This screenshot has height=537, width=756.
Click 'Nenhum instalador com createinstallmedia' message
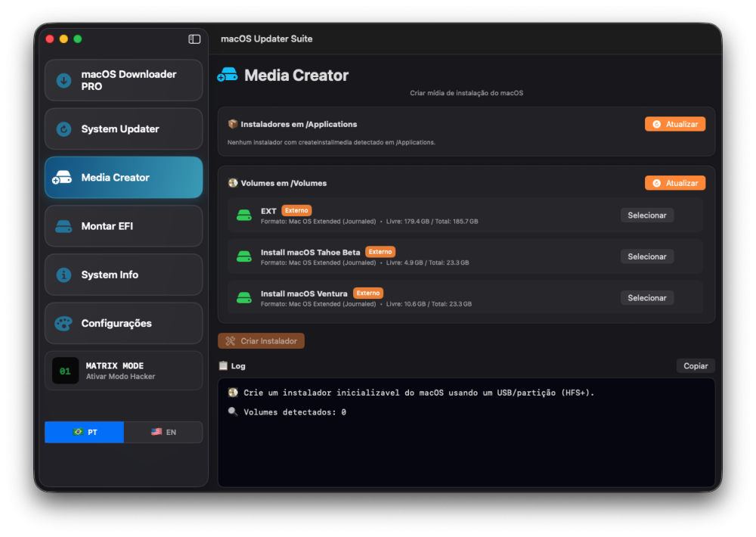point(331,142)
